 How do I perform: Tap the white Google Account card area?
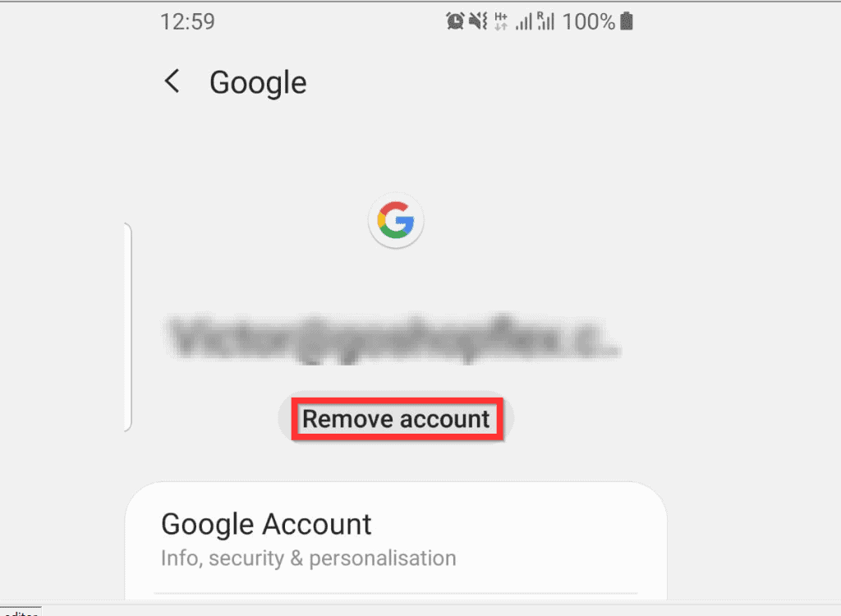(x=396, y=541)
